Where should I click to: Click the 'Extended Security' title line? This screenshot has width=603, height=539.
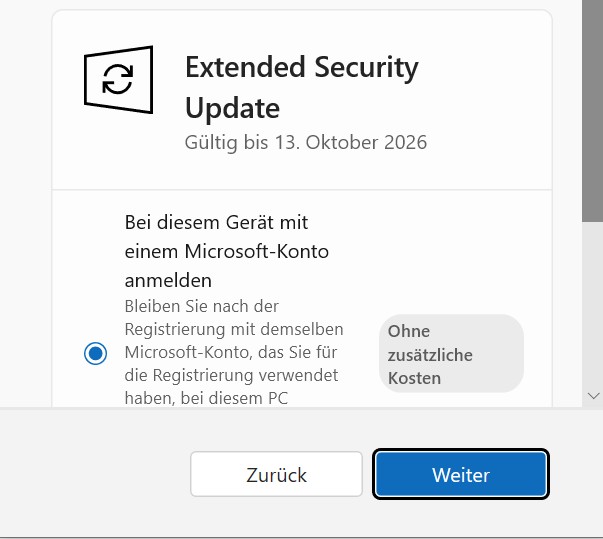point(301,68)
